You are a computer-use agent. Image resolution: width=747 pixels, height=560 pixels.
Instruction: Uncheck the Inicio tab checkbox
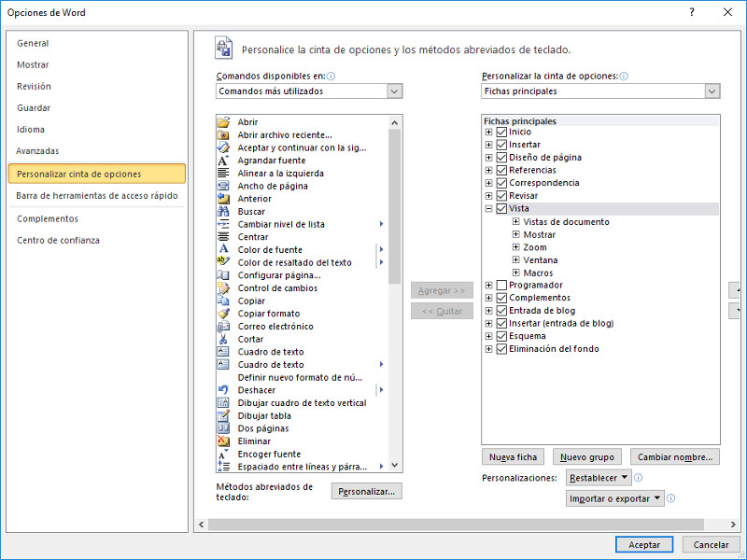[x=501, y=132]
